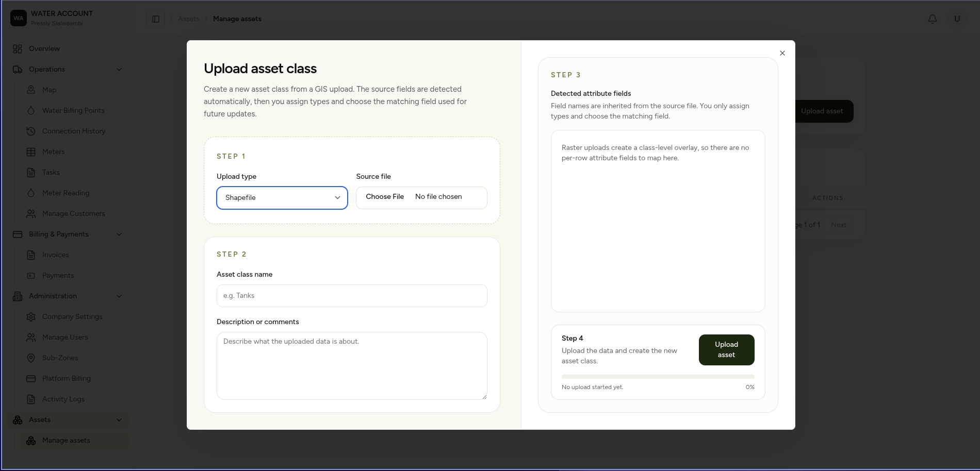The height and width of the screenshot is (471, 980).
Task: Click the textarea resize handle corner
Action: [484, 397]
